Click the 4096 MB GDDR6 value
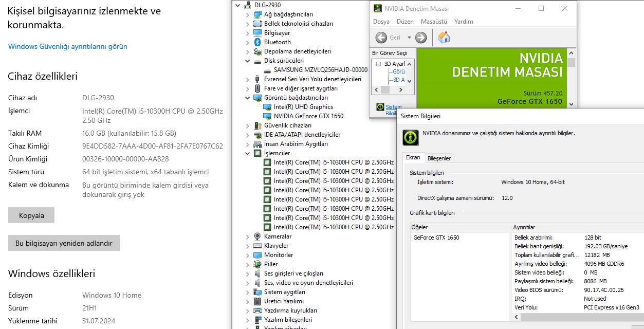644x329 pixels. (604, 264)
